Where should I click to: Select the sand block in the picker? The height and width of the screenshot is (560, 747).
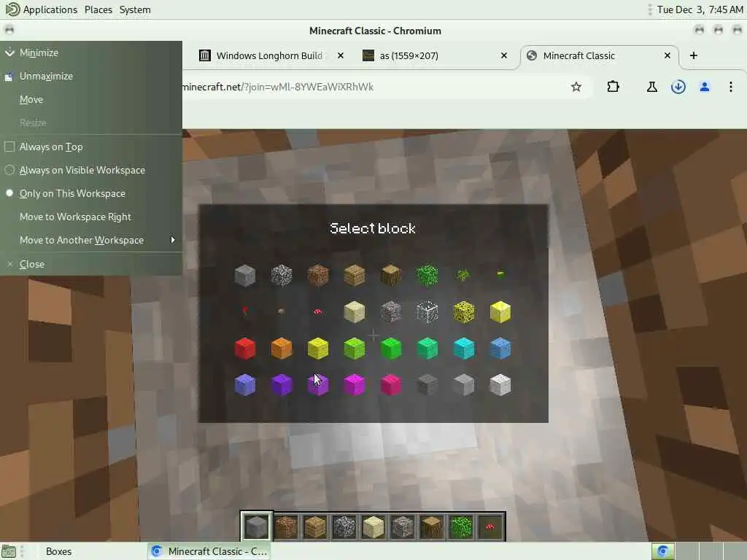pos(354,312)
